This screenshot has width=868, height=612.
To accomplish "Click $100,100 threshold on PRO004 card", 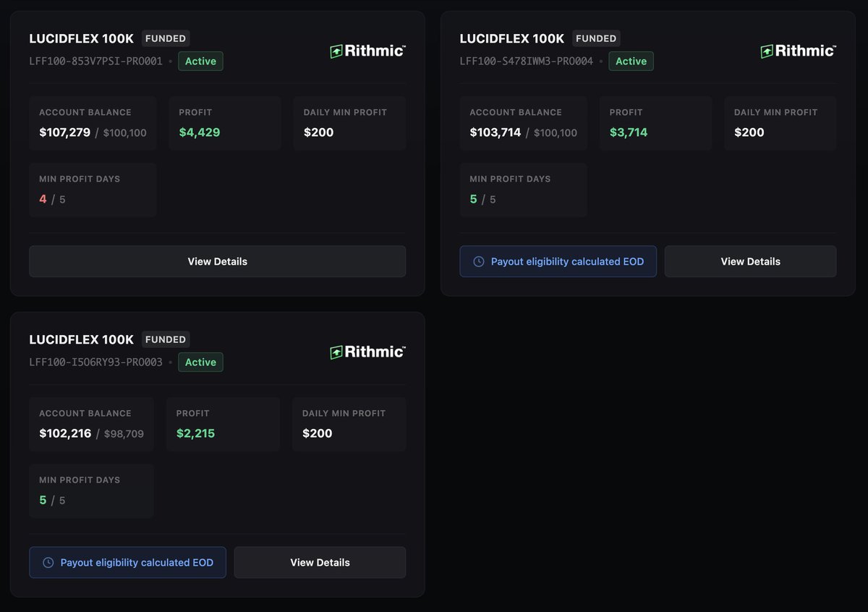I will 556,133.
